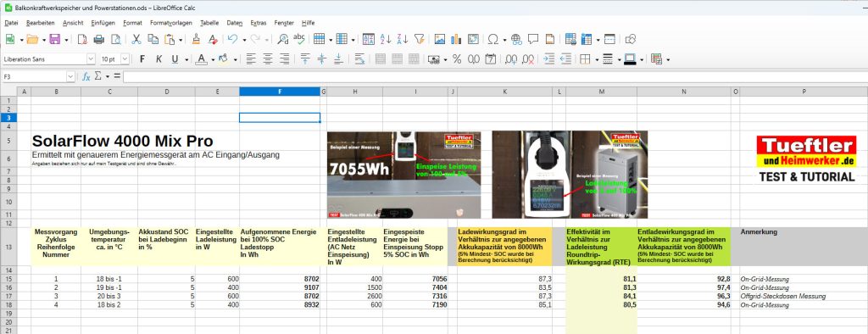Show draw functions shapes icon
The width and height of the screenshot is (868, 334).
(630, 39)
